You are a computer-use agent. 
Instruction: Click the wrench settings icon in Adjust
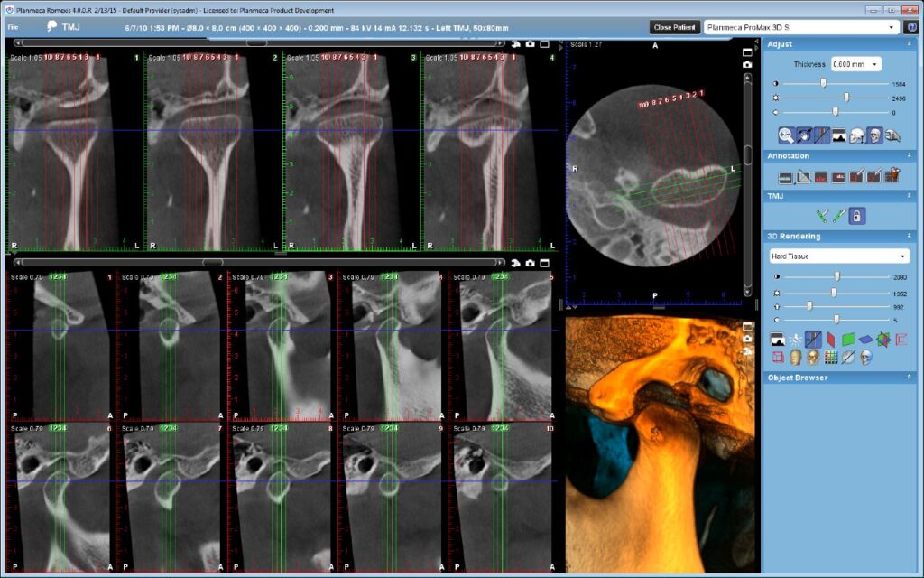click(891, 135)
